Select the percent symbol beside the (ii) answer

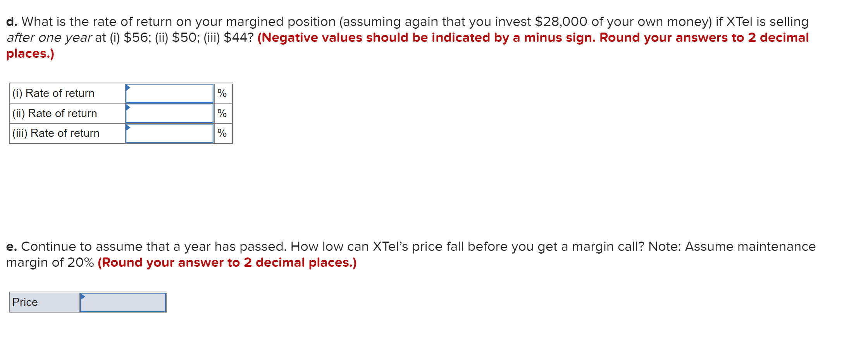(222, 113)
